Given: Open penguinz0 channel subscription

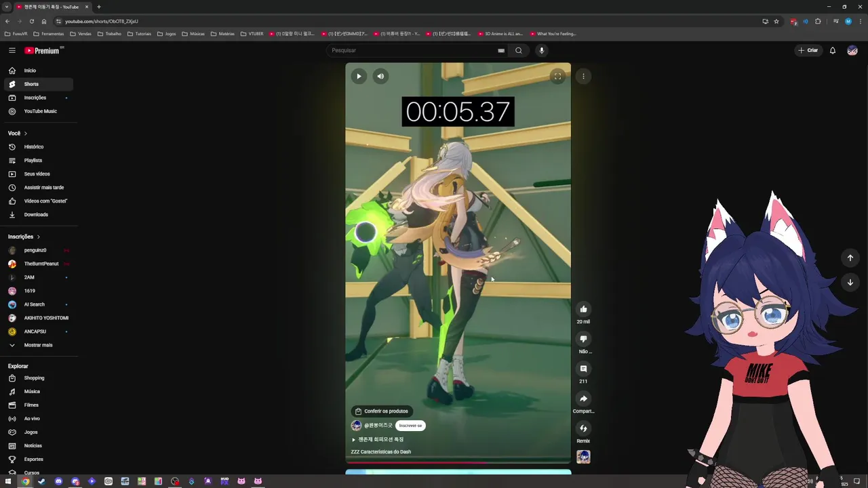Looking at the screenshot, I should pos(39,250).
